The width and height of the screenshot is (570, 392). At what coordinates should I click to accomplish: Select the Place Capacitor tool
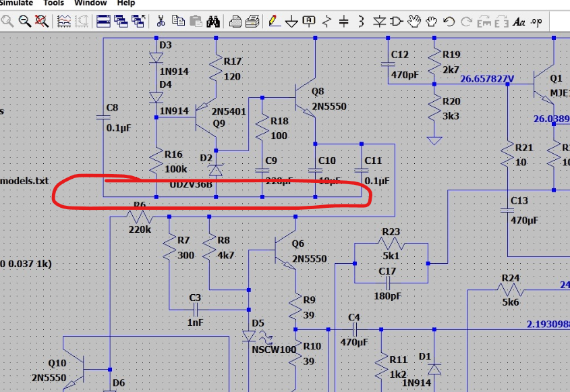point(343,22)
